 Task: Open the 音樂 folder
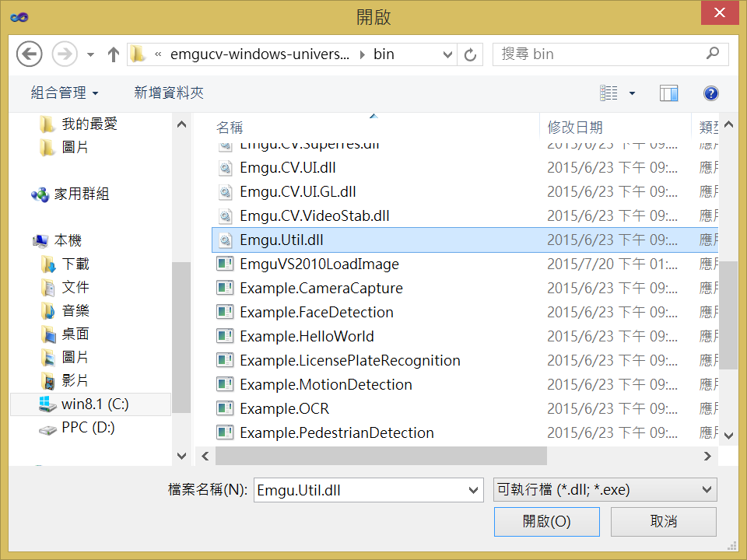pyautogui.click(x=75, y=310)
